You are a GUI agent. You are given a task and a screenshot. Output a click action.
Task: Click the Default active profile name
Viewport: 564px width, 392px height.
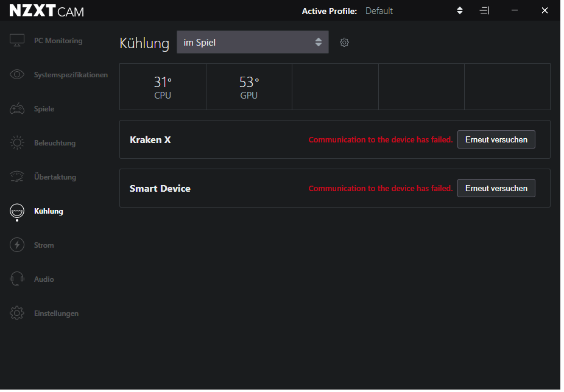(x=379, y=11)
